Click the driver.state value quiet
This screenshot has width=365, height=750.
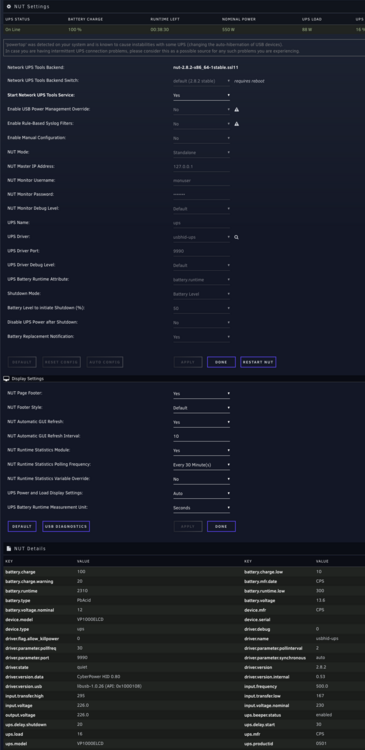82,667
